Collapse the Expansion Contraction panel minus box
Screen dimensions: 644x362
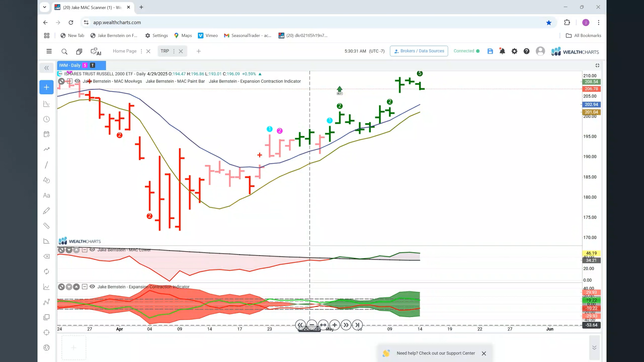85,287
